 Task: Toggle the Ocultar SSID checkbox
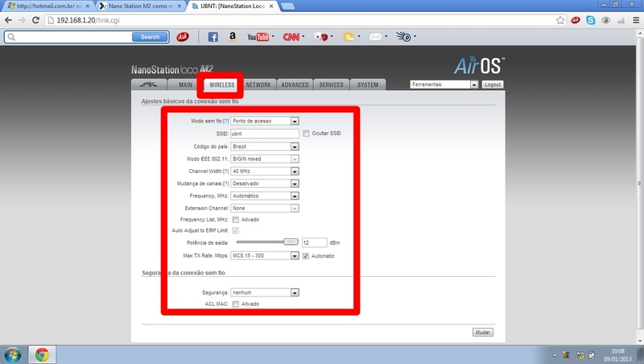(306, 133)
